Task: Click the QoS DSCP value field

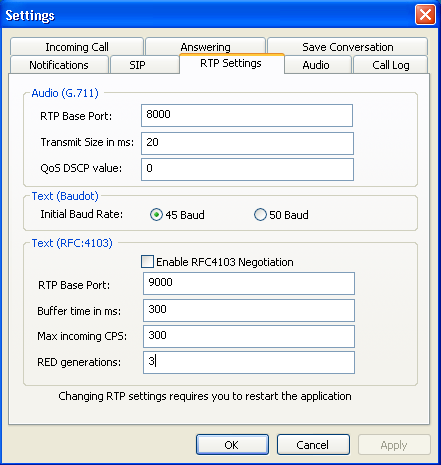Action: tap(247, 169)
